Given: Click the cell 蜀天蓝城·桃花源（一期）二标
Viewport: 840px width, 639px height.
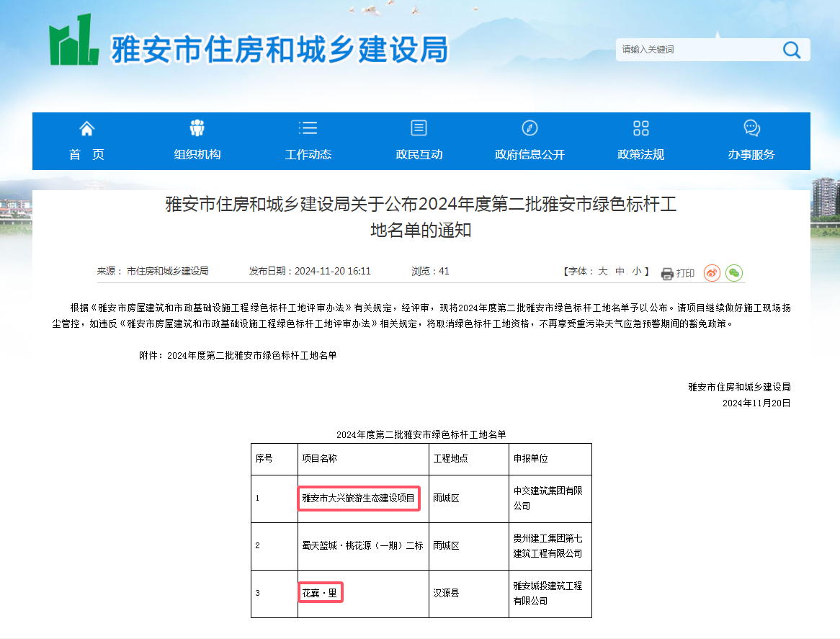Looking at the screenshot, I should point(362,546).
